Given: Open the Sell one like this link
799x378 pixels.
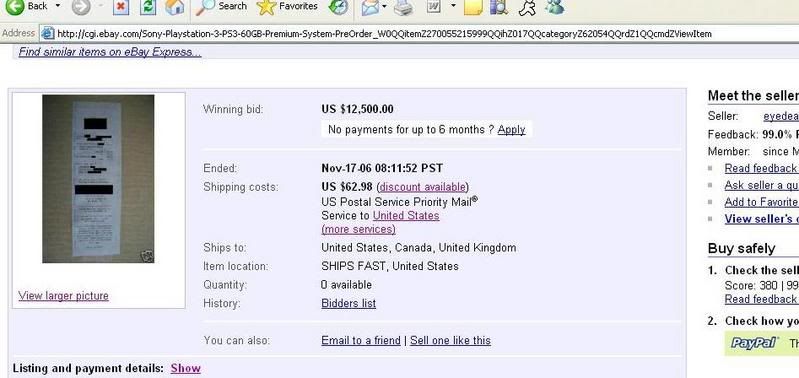Looking at the screenshot, I should click(x=450, y=340).
